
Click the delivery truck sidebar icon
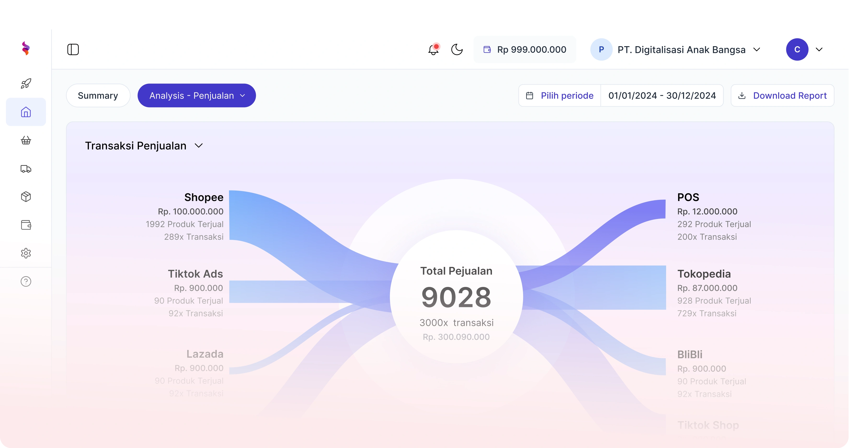pyautogui.click(x=26, y=169)
